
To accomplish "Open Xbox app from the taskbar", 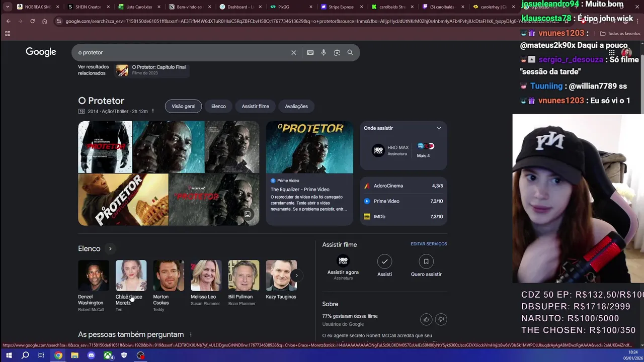I will (x=108, y=355).
